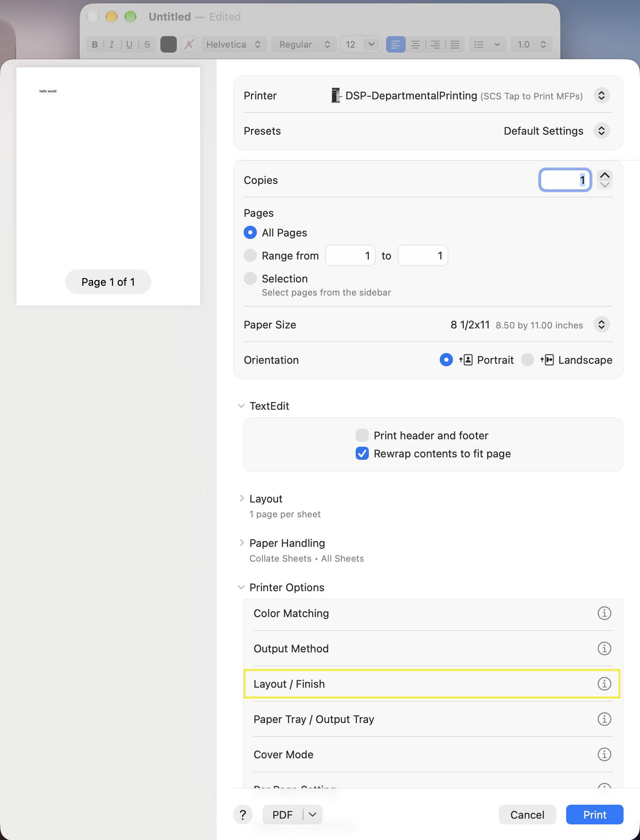Click the Range from start page field
Image resolution: width=640 pixels, height=840 pixels.
[350, 255]
